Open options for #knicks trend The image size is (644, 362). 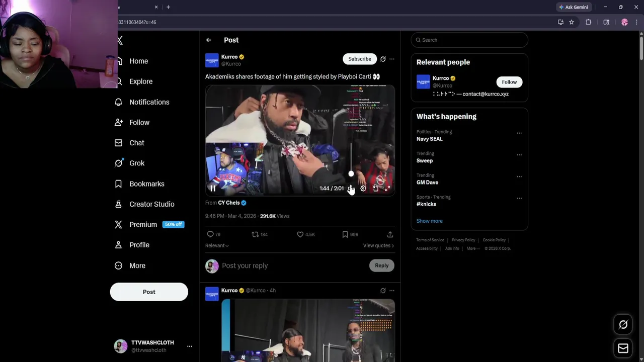click(519, 199)
